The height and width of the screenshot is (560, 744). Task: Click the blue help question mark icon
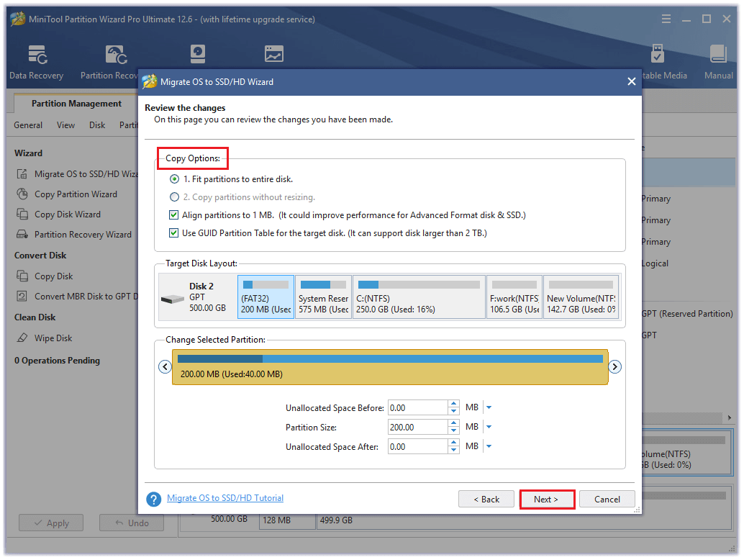[153, 499]
